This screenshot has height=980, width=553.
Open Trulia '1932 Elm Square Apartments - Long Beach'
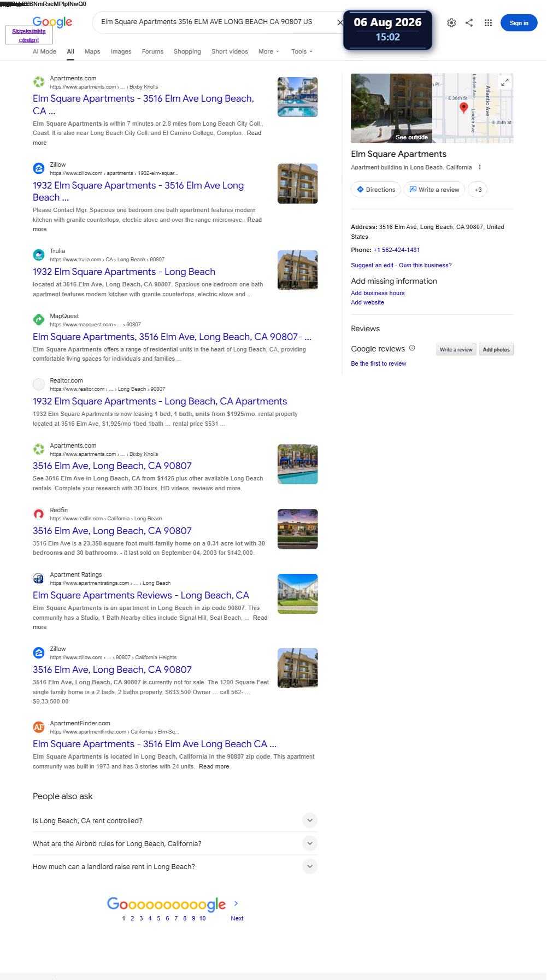pos(124,272)
